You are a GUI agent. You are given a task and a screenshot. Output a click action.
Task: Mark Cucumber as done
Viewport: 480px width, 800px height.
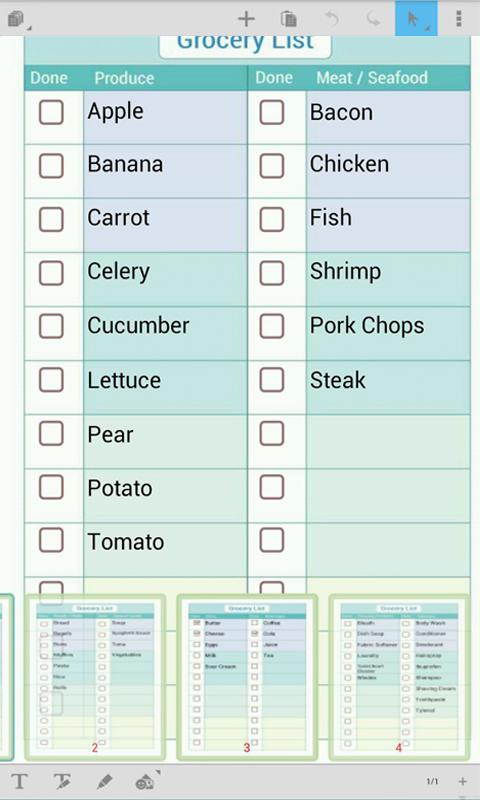coord(51,326)
